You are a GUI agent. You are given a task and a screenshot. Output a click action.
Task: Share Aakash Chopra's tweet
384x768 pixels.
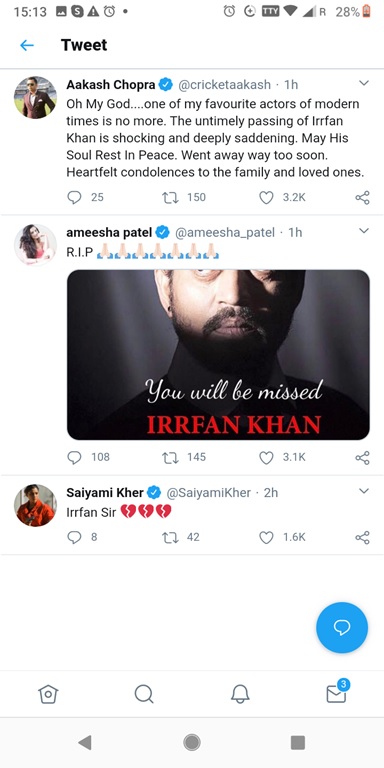tap(362, 197)
